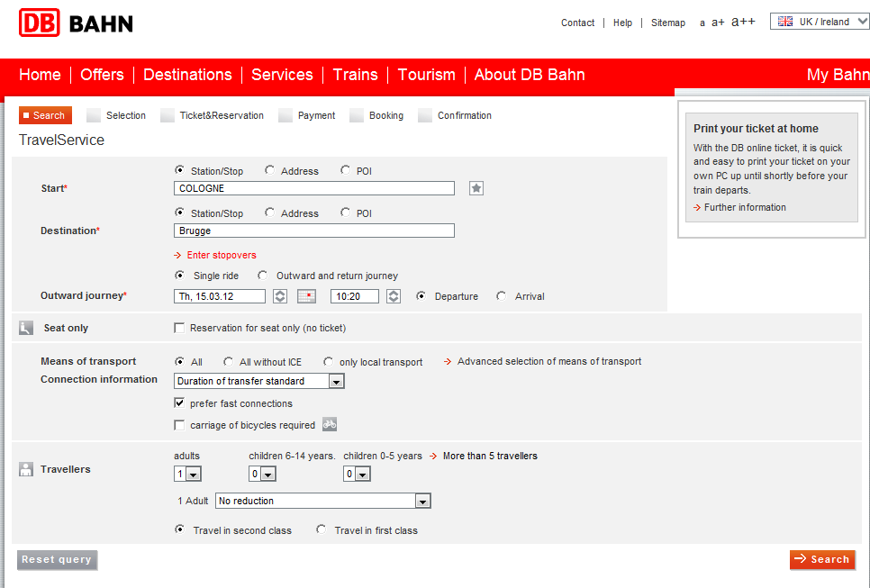Open the UK / Ireland country dropdown
The height and width of the screenshot is (588, 870).
820,22
